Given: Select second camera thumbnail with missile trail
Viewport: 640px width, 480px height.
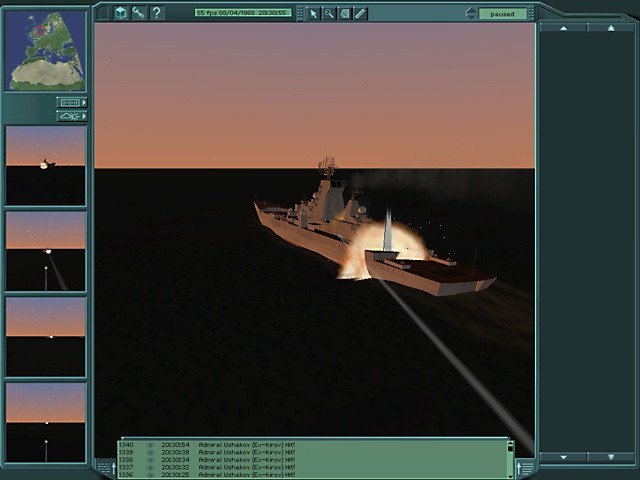Looking at the screenshot, I should 45,251.
